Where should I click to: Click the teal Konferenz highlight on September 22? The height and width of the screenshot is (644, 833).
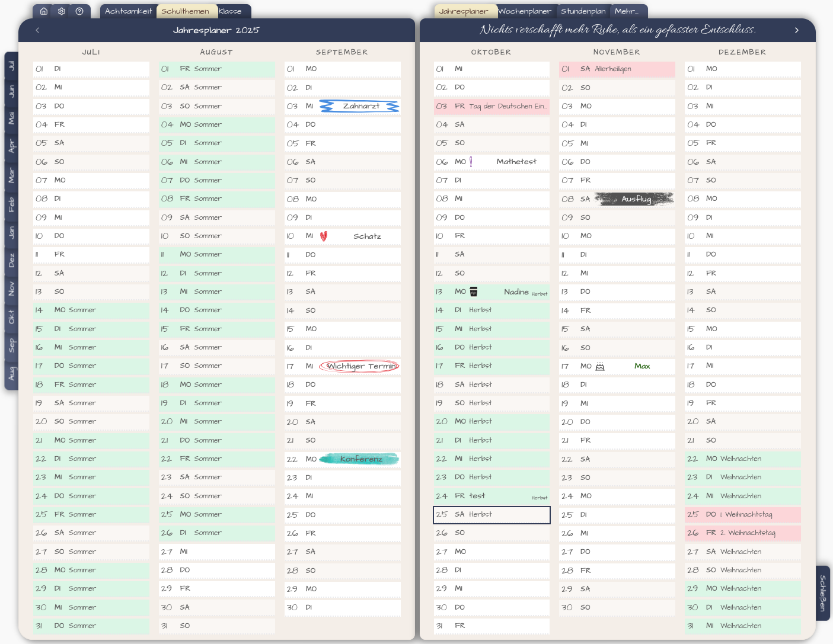click(x=360, y=459)
